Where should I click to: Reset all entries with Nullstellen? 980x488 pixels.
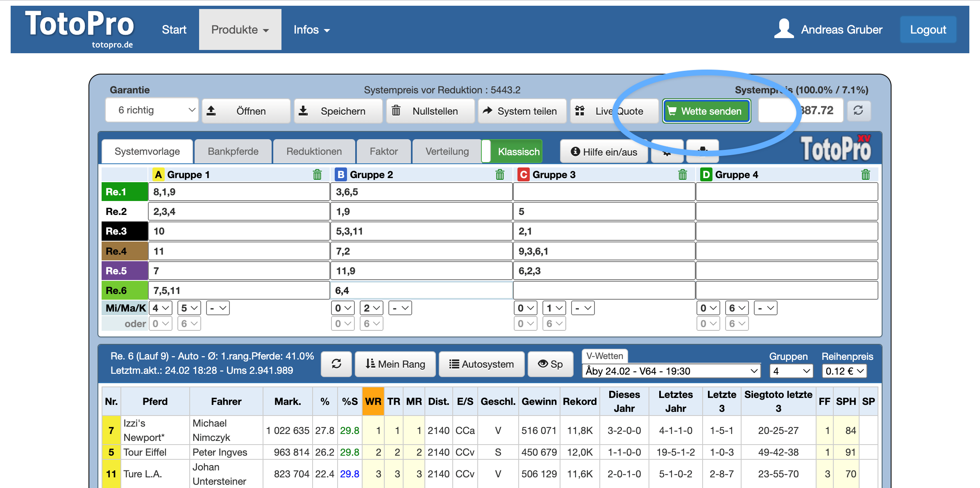coord(431,111)
